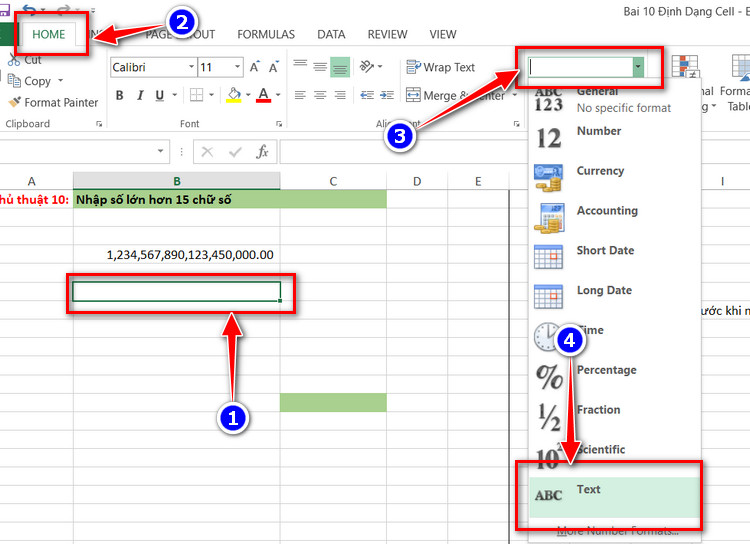Open the Name Box dropdown arrow
Screen dimensions: 750x544
click(x=161, y=152)
